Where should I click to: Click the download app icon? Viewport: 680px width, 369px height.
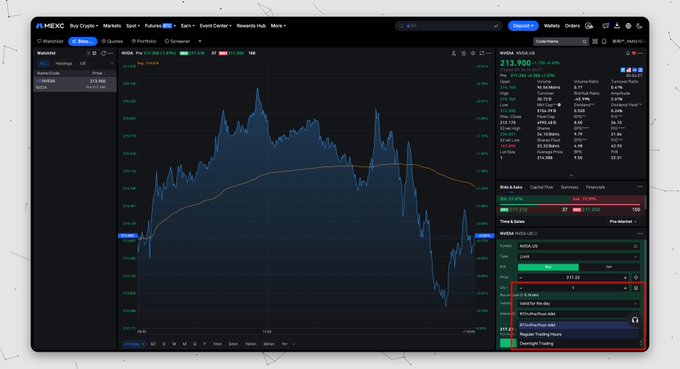[x=617, y=26]
